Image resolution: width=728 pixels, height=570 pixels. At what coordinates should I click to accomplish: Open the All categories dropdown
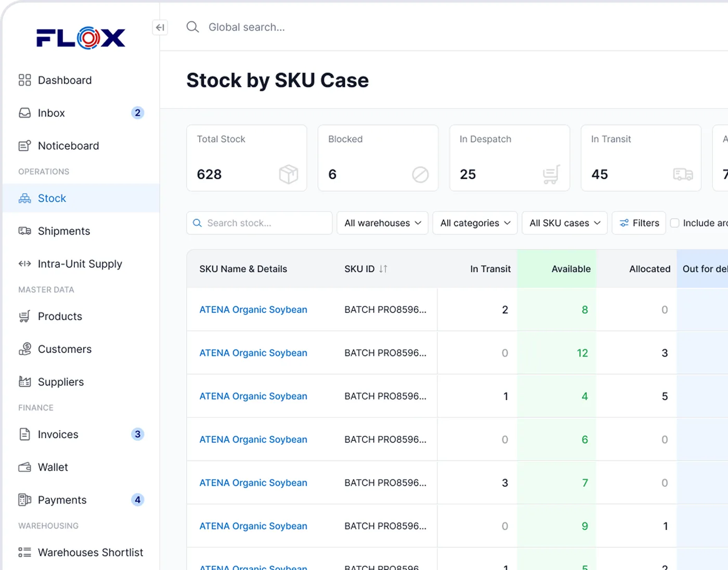[475, 223]
